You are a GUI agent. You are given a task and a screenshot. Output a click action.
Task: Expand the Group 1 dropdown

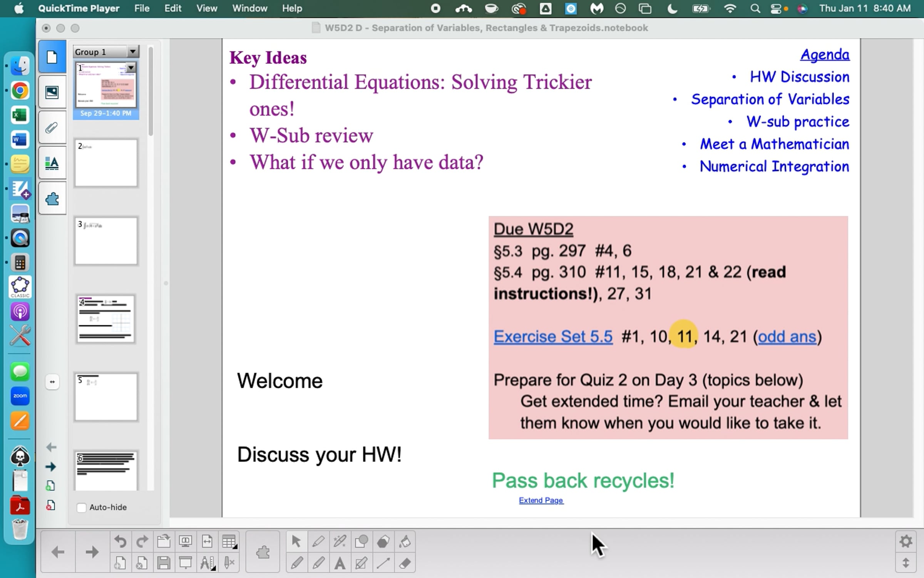[132, 51]
